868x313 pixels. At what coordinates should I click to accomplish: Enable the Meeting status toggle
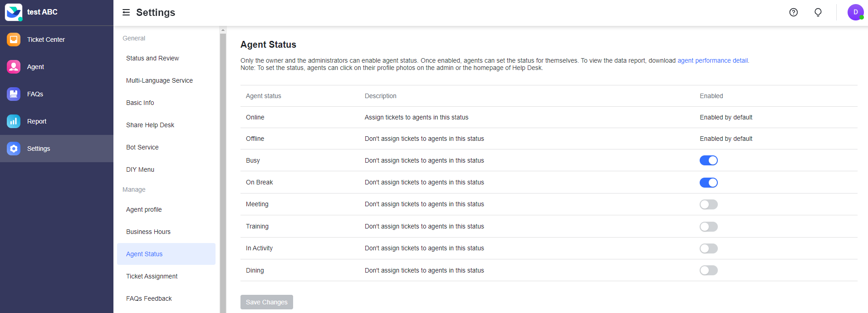coord(708,204)
